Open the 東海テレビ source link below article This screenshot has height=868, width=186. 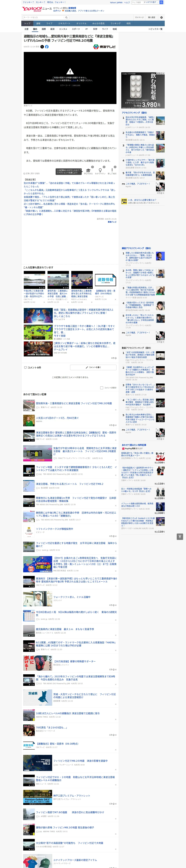click(112, 222)
